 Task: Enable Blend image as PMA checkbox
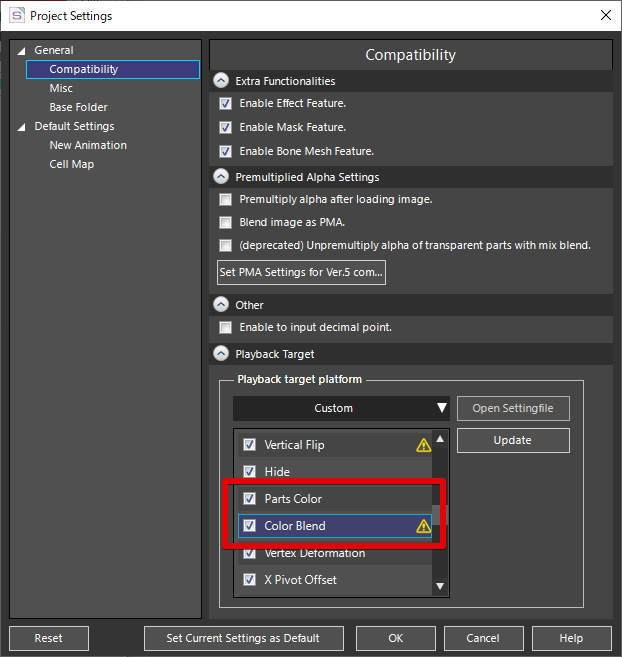(x=225, y=222)
